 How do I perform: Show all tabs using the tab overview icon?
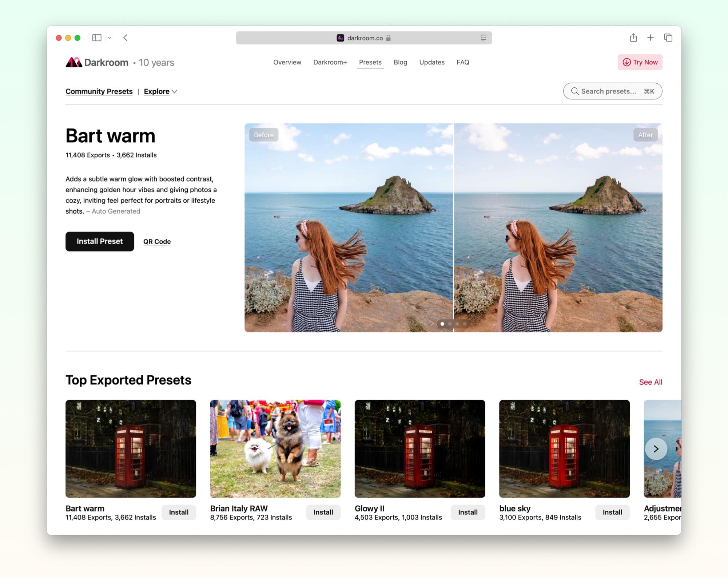(x=668, y=37)
